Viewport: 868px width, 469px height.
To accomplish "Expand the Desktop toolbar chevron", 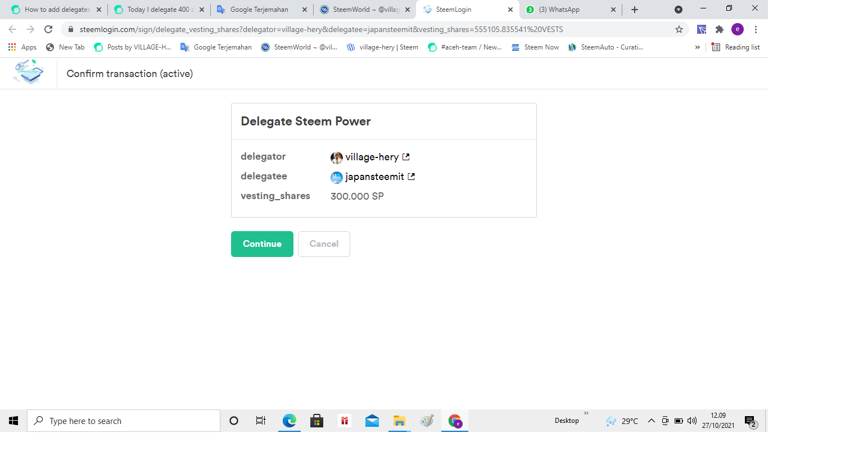I will pyautogui.click(x=586, y=413).
